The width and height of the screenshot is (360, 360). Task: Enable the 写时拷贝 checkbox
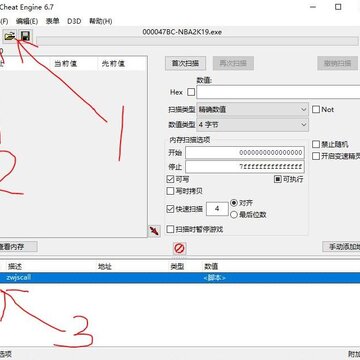(x=170, y=191)
